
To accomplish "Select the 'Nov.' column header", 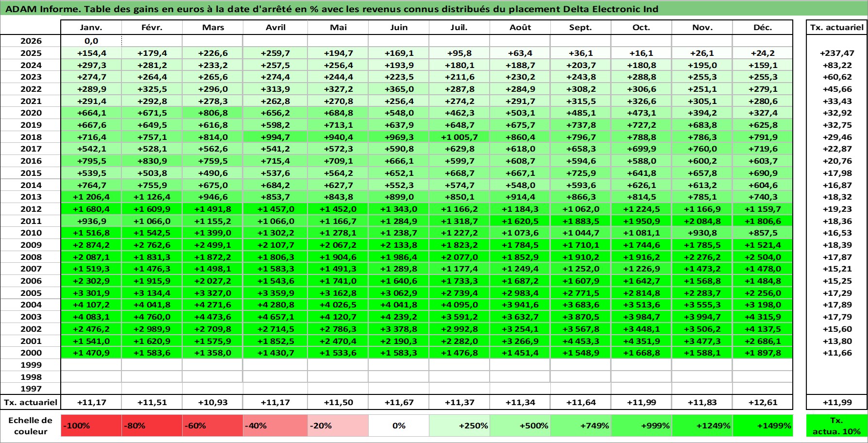I will (702, 27).
